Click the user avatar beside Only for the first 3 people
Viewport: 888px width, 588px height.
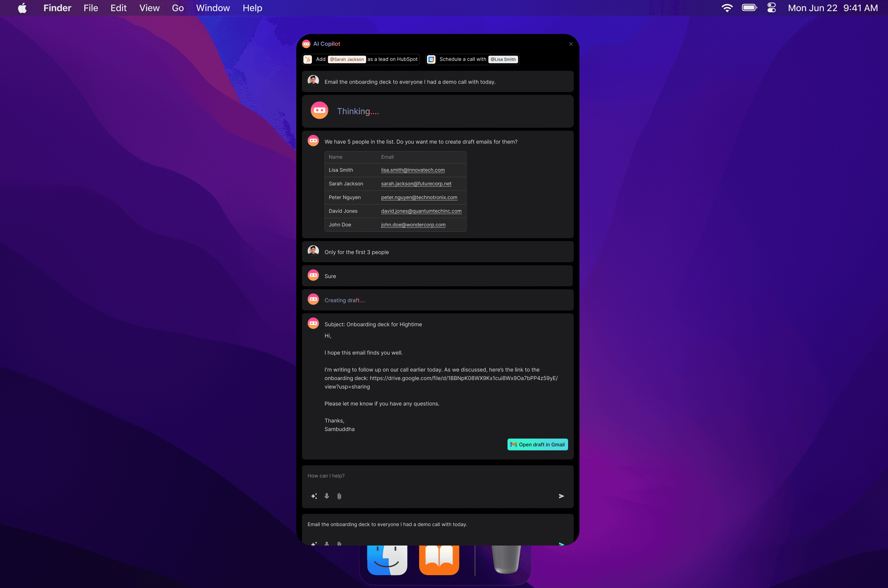pos(313,250)
